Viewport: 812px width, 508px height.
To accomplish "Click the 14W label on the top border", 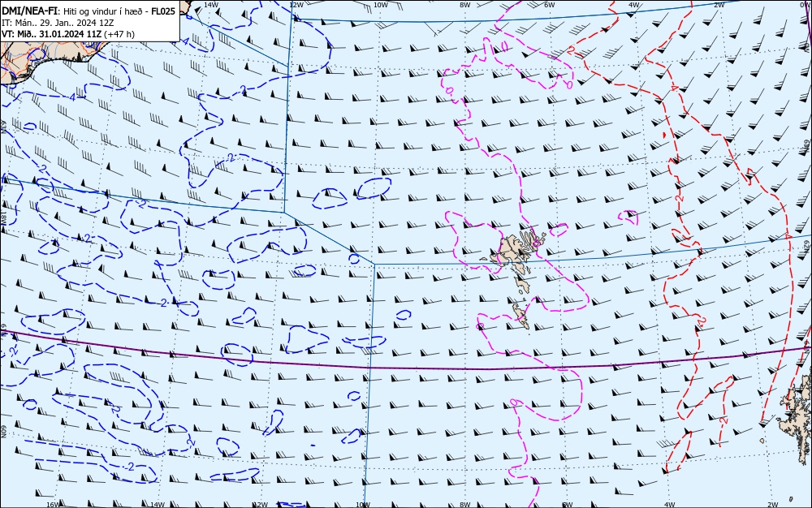I will [x=210, y=5].
